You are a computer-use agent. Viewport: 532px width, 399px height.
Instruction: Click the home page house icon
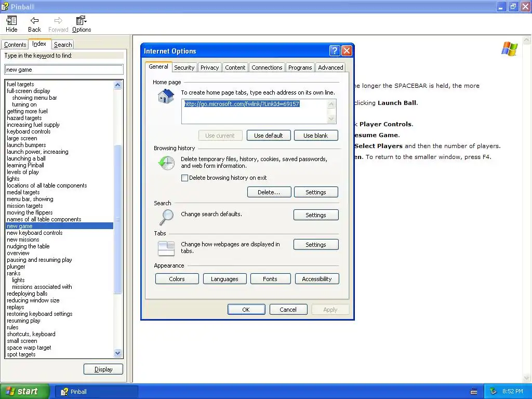166,96
